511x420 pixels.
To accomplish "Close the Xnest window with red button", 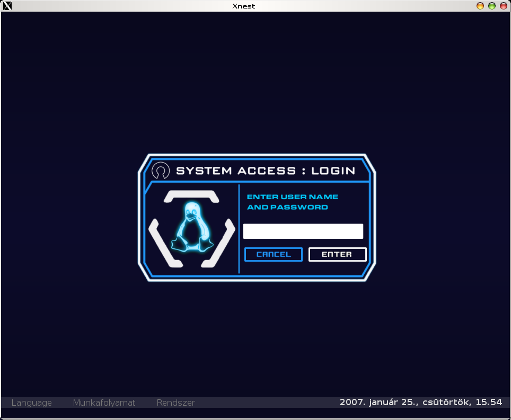I will coord(504,6).
